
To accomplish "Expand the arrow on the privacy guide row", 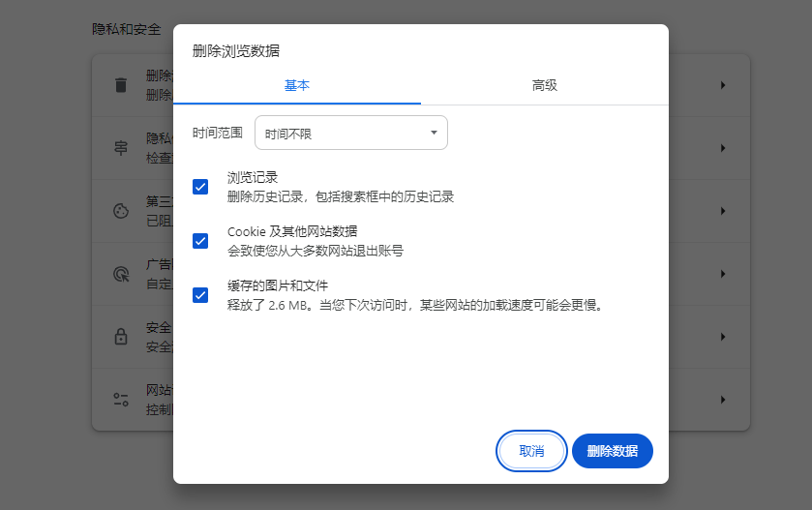I will (723, 148).
